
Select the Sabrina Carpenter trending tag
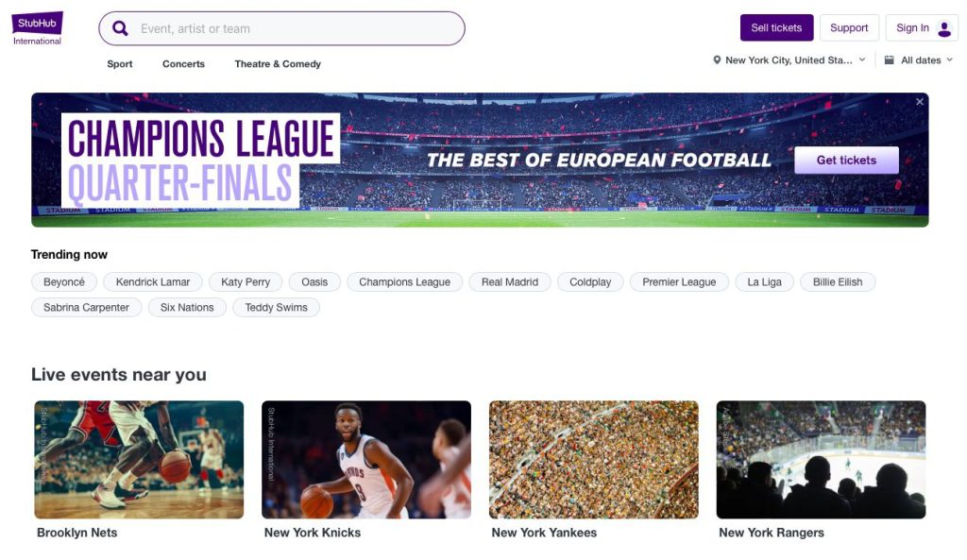pyautogui.click(x=86, y=307)
